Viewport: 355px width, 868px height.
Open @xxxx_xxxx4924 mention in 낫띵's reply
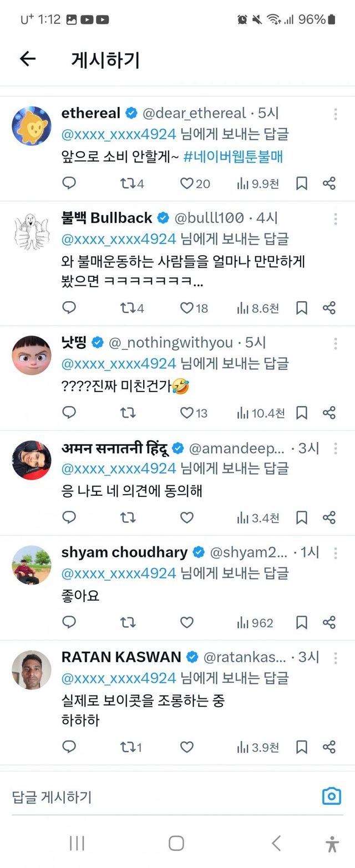119,364
